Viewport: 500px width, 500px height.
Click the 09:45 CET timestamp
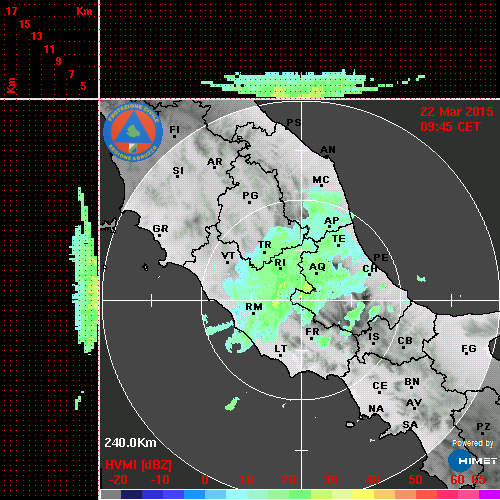pos(450,127)
